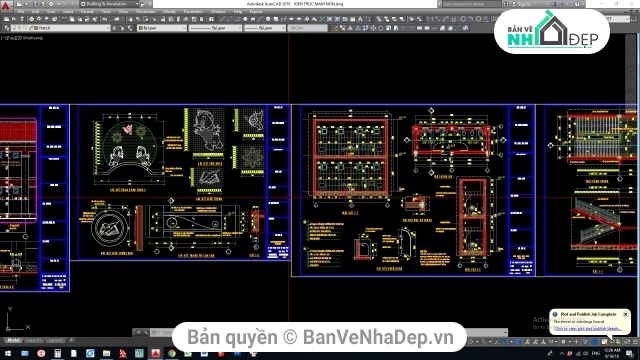The width and height of the screenshot is (640, 360).
Task: Click the Radius Dimension tool
Action: (463, 19)
